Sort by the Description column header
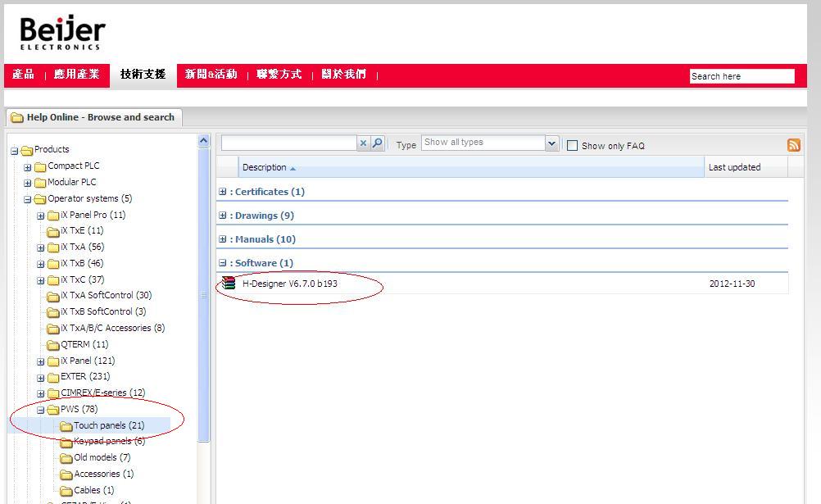The height and width of the screenshot is (504, 821). tap(265, 167)
